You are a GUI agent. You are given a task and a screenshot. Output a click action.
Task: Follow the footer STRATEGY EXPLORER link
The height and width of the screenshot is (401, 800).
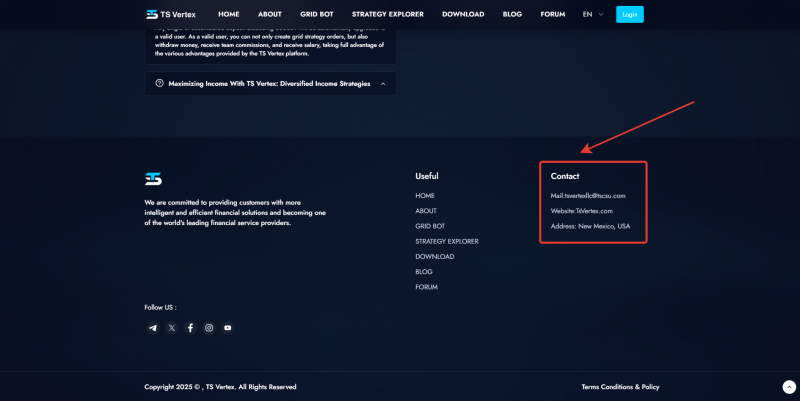click(447, 241)
